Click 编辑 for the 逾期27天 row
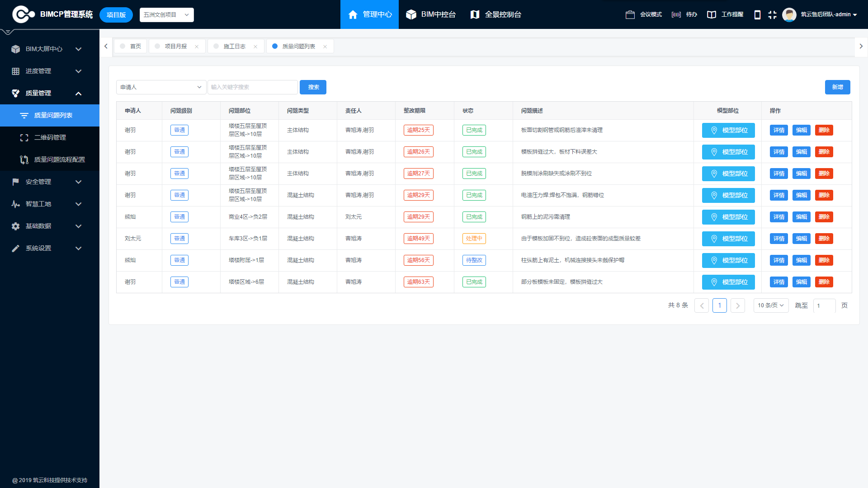The image size is (868, 488). tap(802, 174)
